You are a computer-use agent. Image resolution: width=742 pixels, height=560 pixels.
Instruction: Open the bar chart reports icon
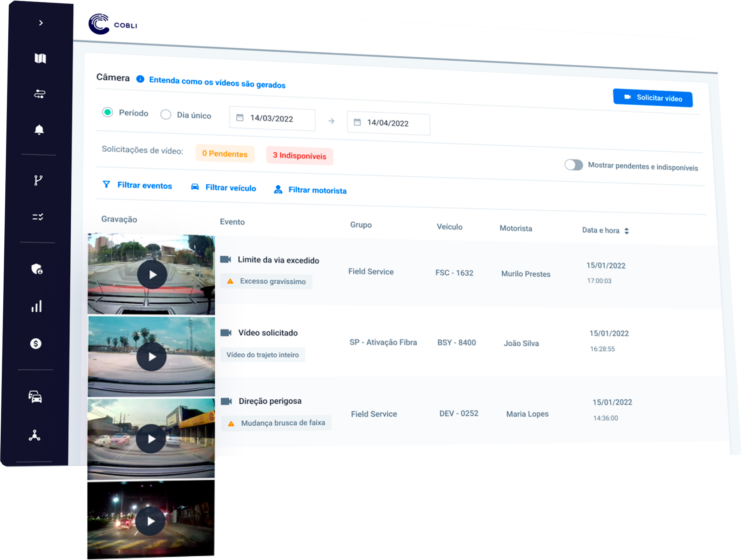tap(36, 306)
